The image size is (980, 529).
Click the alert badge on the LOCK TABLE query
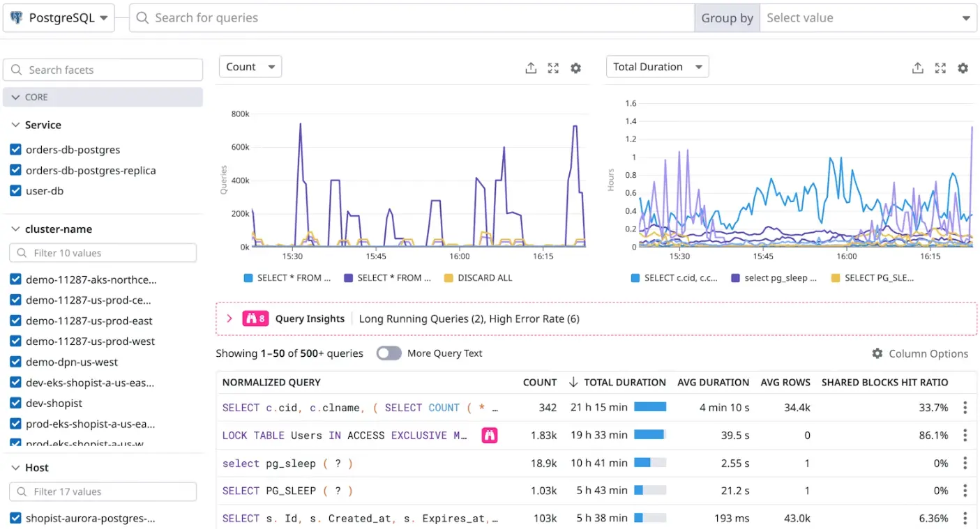click(x=490, y=435)
